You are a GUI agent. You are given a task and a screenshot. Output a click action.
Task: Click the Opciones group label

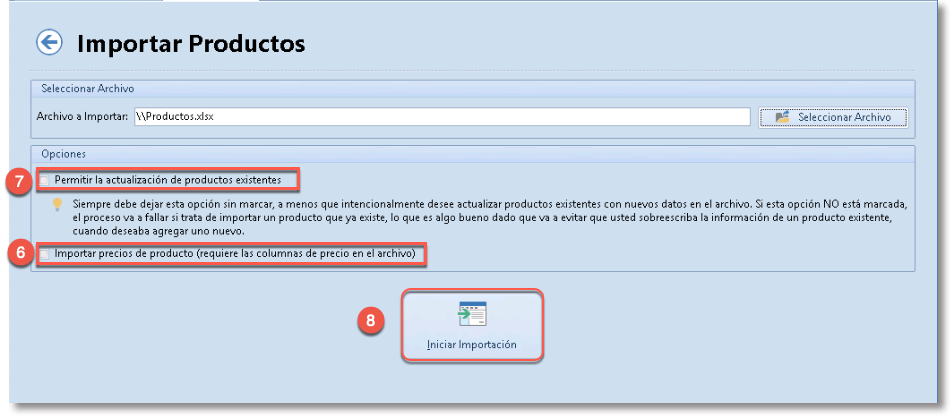click(61, 154)
